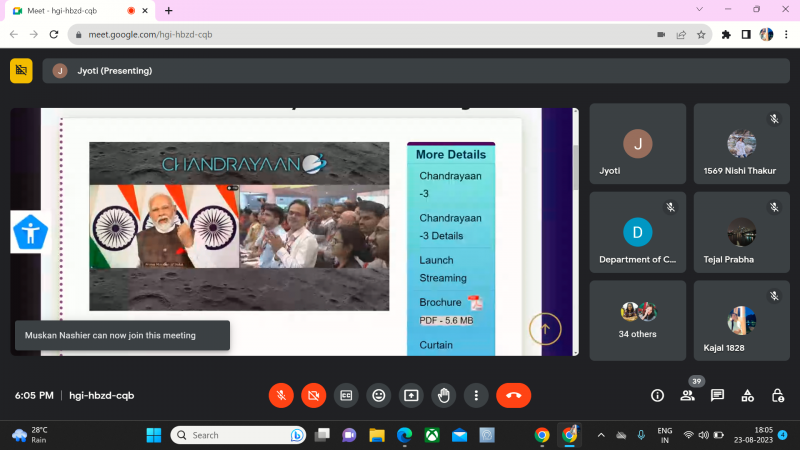Open meeting details info icon
Viewport: 800px width, 450px height.
[x=657, y=395]
